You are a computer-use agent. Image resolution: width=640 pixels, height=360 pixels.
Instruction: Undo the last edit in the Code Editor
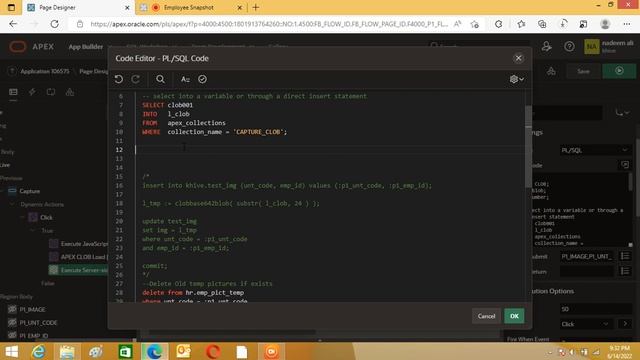119,79
